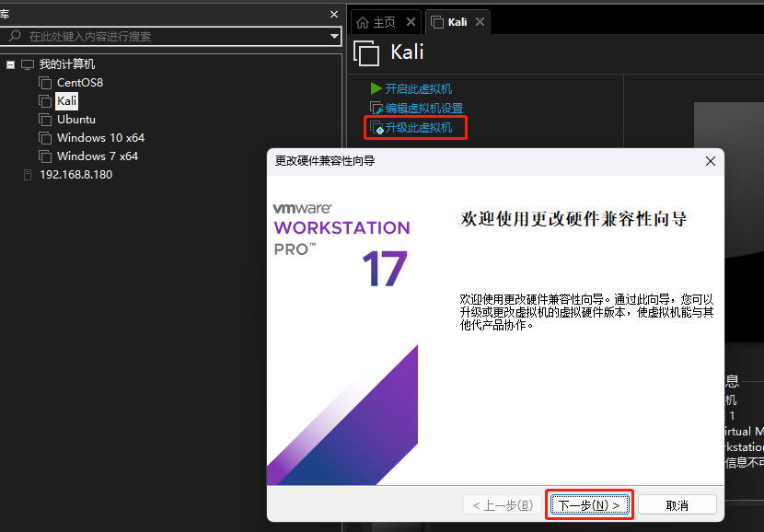
Task: Click the large Kali VM header icon
Action: point(366,53)
